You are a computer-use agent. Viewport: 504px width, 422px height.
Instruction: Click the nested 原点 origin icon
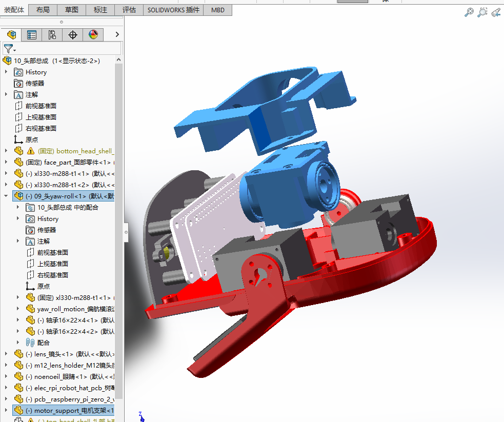(x=30, y=286)
